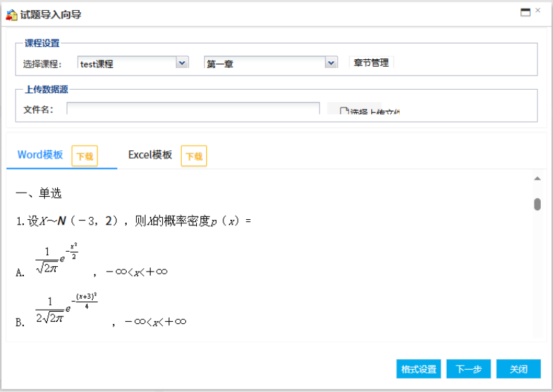The image size is (553, 392).
Task: Click the preview scroll-up arrow
Action: click(x=537, y=179)
